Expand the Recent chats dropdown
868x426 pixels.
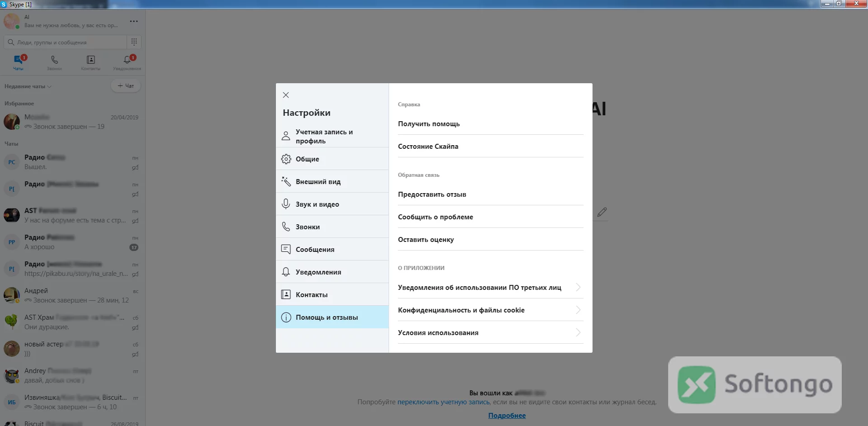[28, 86]
